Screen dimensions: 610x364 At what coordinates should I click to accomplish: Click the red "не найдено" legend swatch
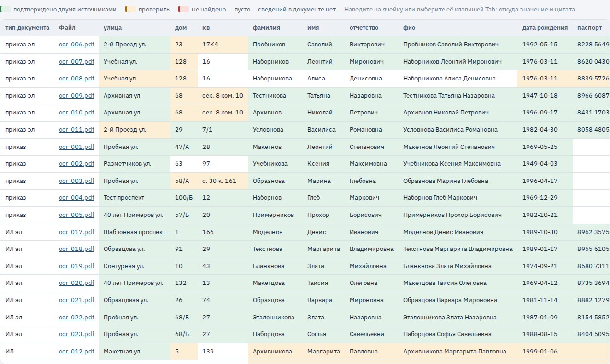(x=183, y=10)
